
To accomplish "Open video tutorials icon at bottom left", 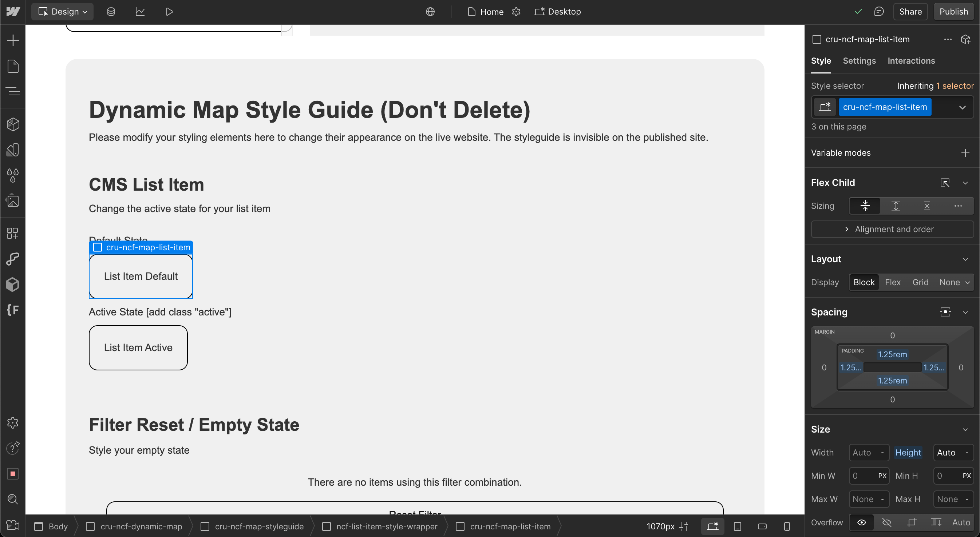I will [13, 525].
